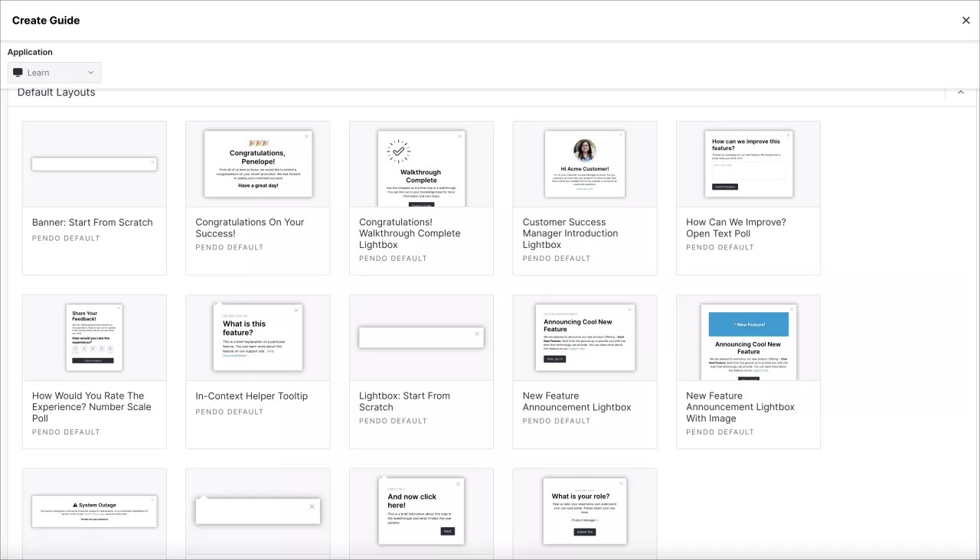Select New Feature Announcement Lightbox

[584, 337]
